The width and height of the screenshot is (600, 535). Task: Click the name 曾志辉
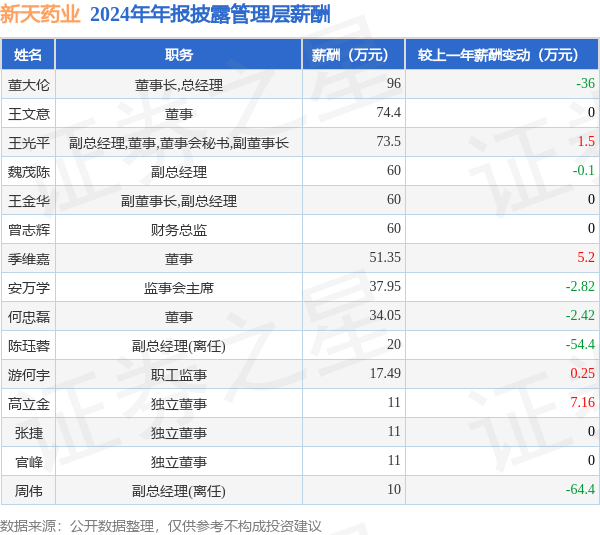[x=29, y=230]
